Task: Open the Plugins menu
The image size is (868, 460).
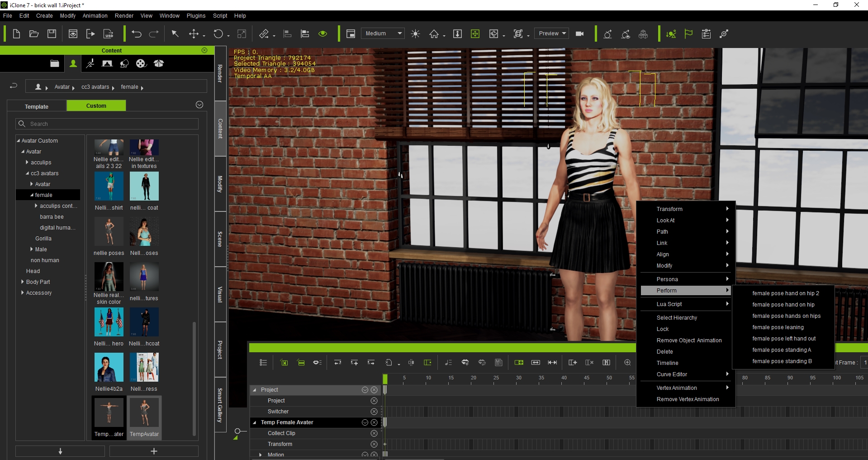Action: [196, 16]
